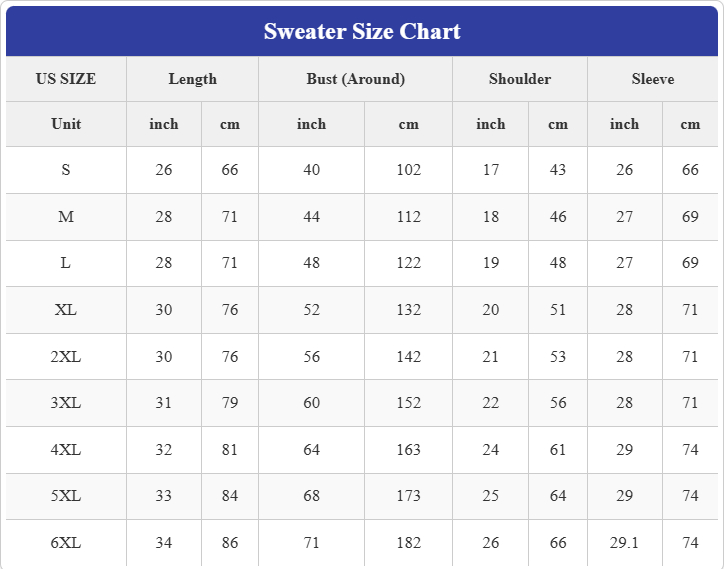This screenshot has height=569, width=724.
Task: Select the M size row label
Action: click(x=66, y=217)
